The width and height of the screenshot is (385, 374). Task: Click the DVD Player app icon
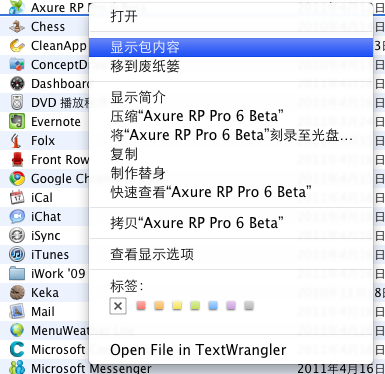(x=17, y=103)
